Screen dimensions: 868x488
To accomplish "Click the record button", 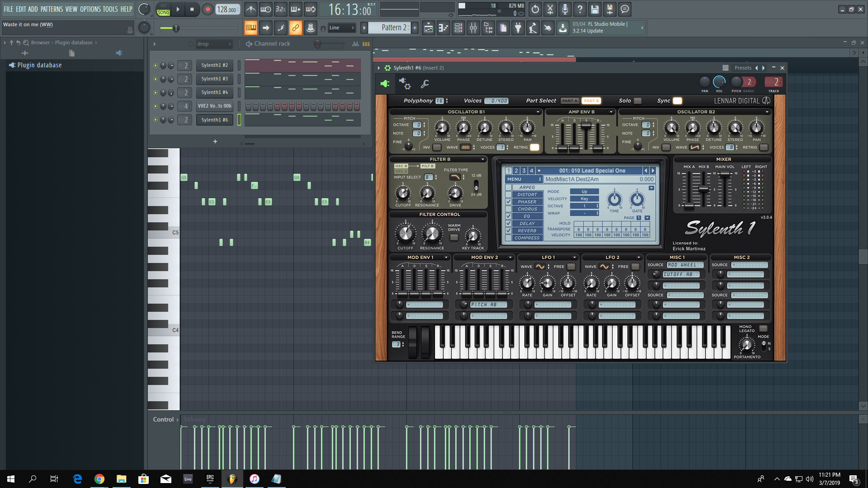I will (x=208, y=9).
